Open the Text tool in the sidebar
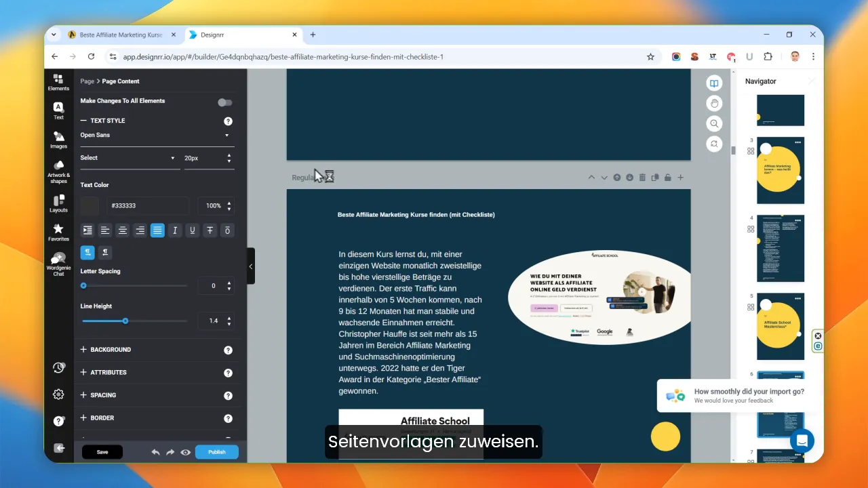This screenshot has width=868, height=488. pos(58,111)
